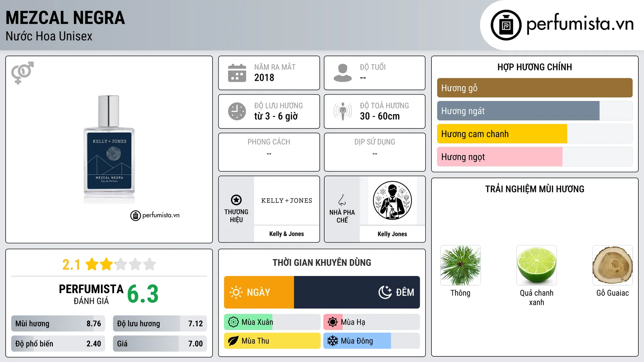Open the Gỗ Guaiac wood thumbnail
This screenshot has height=362, width=644.
pos(613,265)
